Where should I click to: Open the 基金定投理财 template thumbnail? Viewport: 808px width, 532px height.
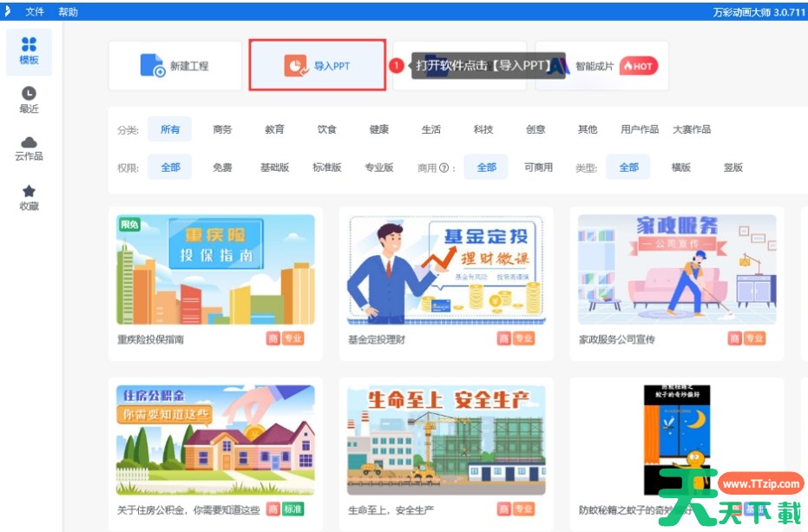446,270
